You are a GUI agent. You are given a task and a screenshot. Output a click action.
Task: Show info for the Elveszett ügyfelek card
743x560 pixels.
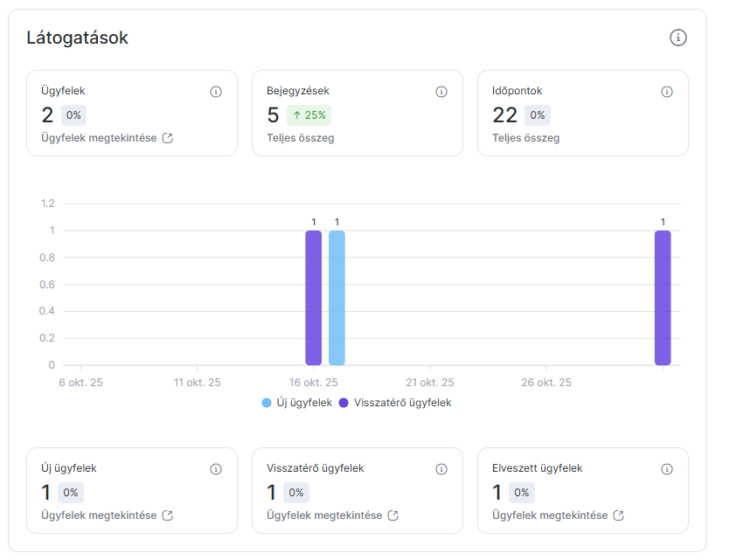[667, 469]
